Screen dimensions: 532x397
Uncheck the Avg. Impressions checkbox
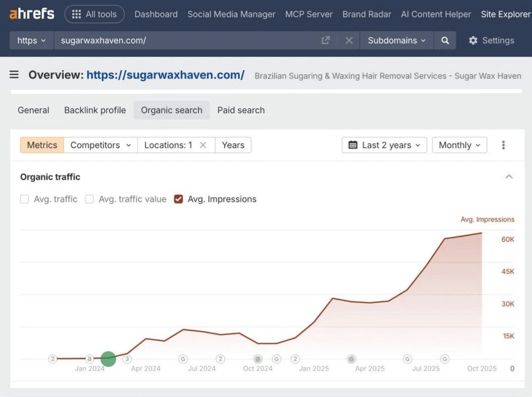pyautogui.click(x=178, y=199)
